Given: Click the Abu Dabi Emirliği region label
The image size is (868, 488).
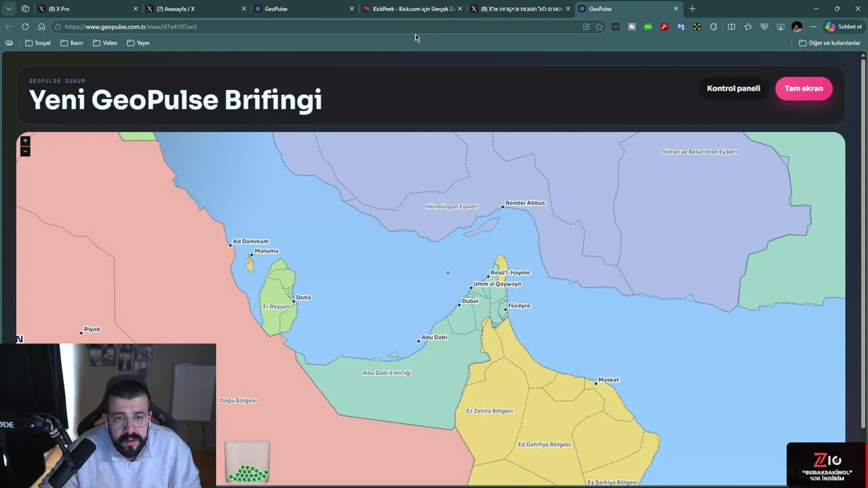Looking at the screenshot, I should (387, 373).
